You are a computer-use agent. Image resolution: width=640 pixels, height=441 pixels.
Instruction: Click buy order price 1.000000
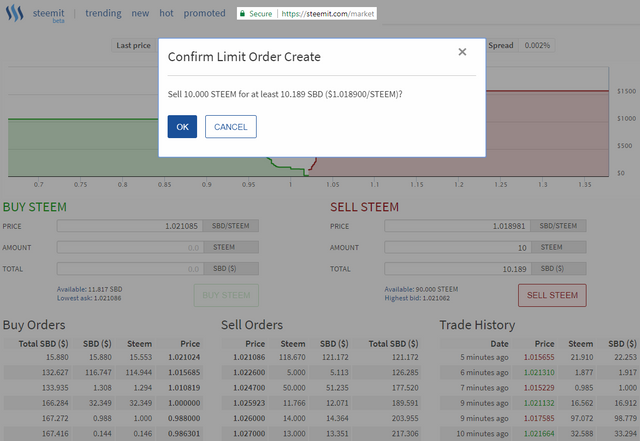184,403
